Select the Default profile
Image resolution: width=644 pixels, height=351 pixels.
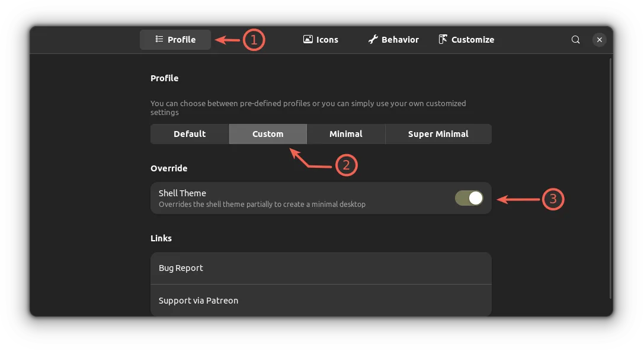pos(190,134)
